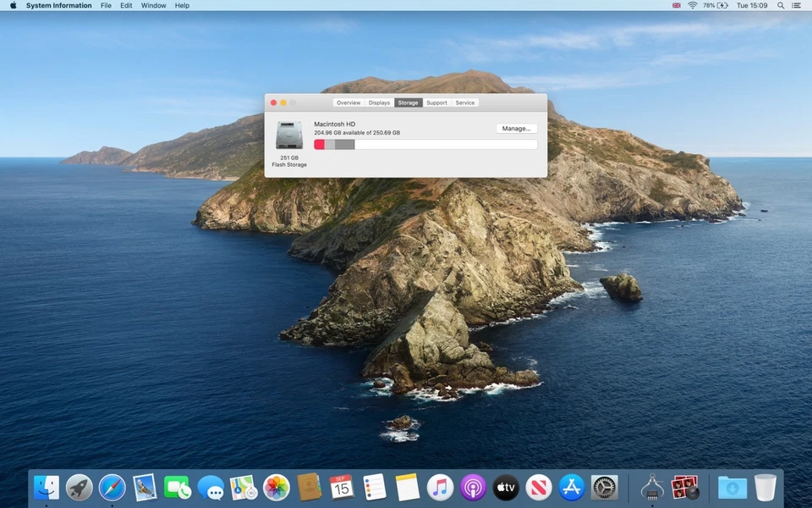This screenshot has height=508, width=812.
Task: Open the Help menu
Action: coord(182,5)
